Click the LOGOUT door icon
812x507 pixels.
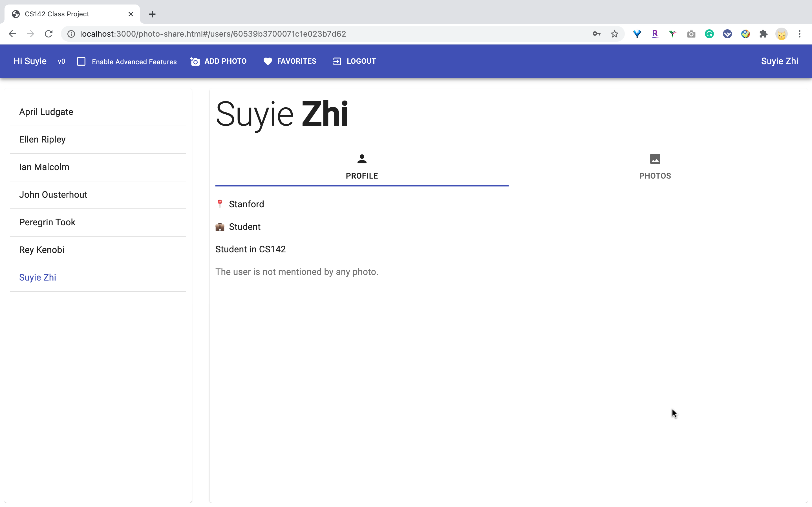point(337,61)
